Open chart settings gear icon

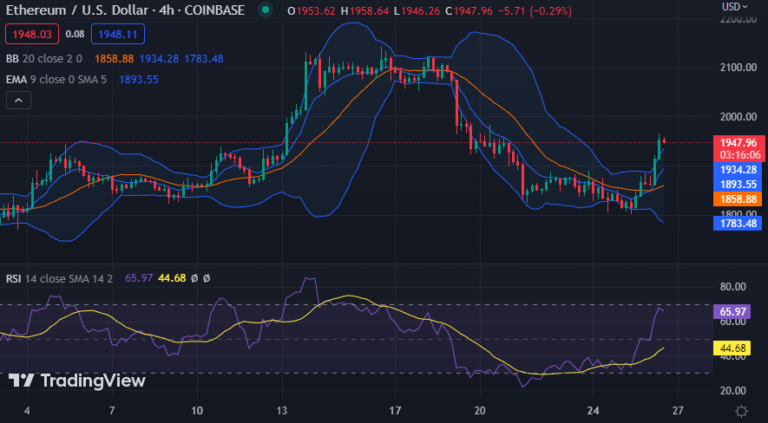pos(742,410)
